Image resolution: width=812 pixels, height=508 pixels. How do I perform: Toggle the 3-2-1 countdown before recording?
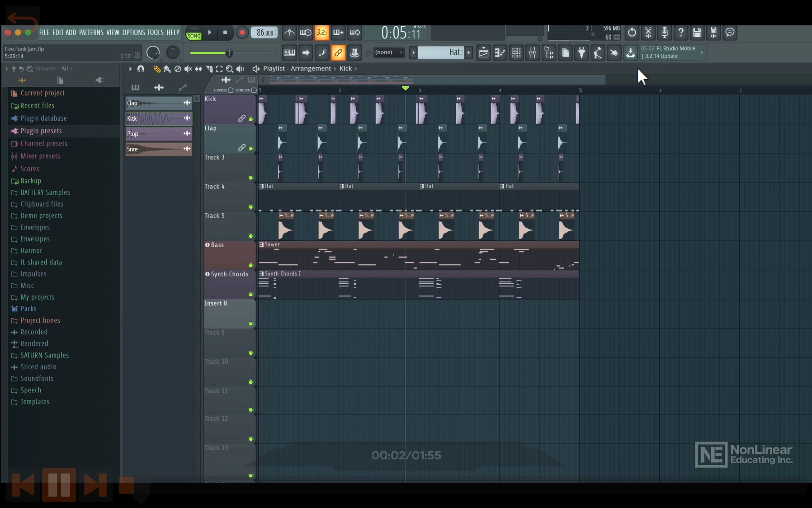322,33
